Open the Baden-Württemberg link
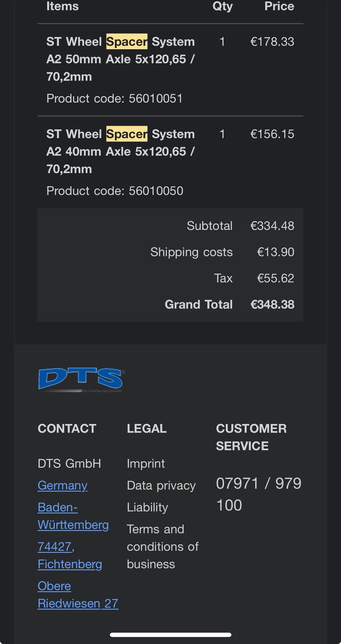This screenshot has height=644, width=341. point(73,516)
